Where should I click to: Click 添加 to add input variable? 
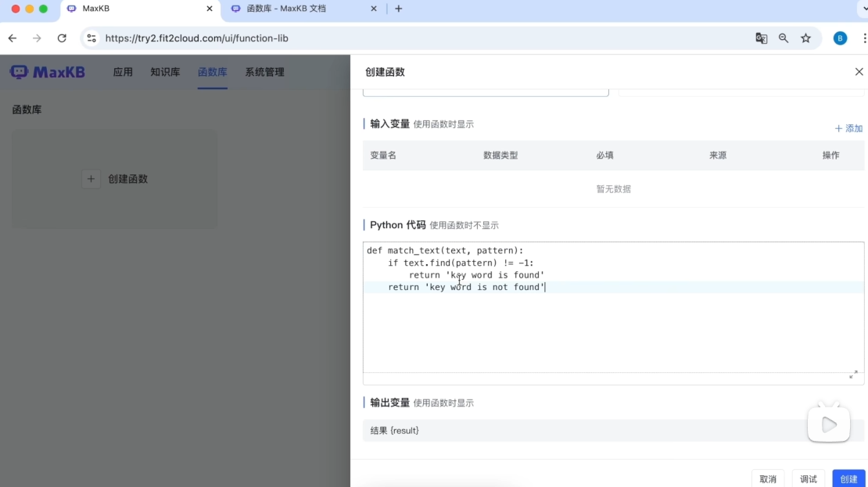tap(848, 128)
